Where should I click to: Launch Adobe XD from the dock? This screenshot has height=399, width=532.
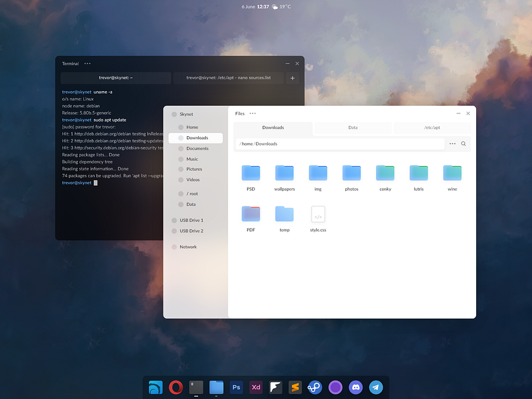click(256, 387)
